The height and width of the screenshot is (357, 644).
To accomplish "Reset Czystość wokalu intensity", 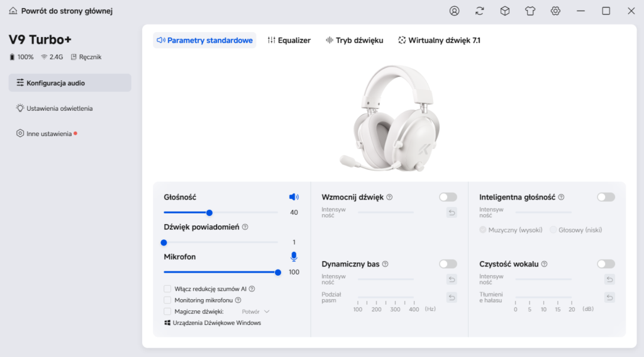I will 609,280.
